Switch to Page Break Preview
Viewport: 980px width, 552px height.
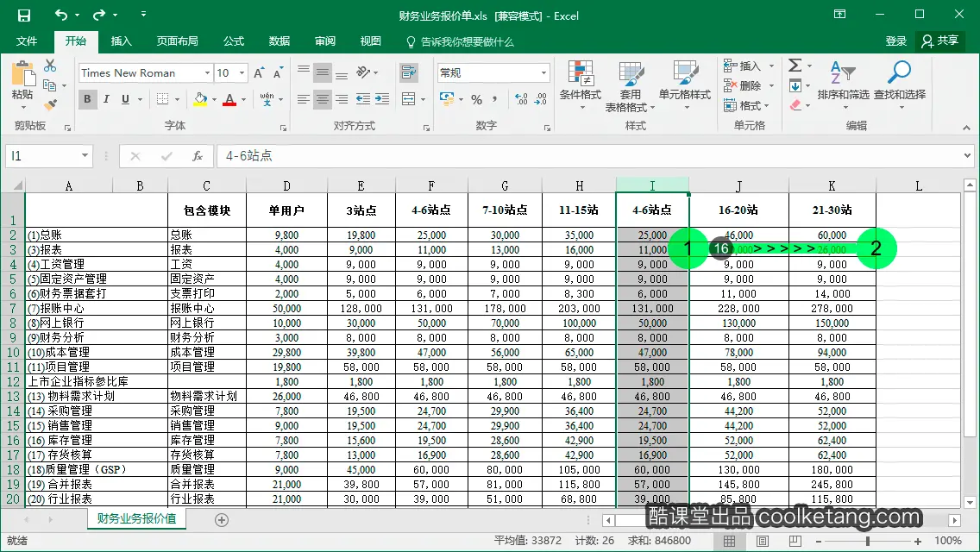coord(795,541)
